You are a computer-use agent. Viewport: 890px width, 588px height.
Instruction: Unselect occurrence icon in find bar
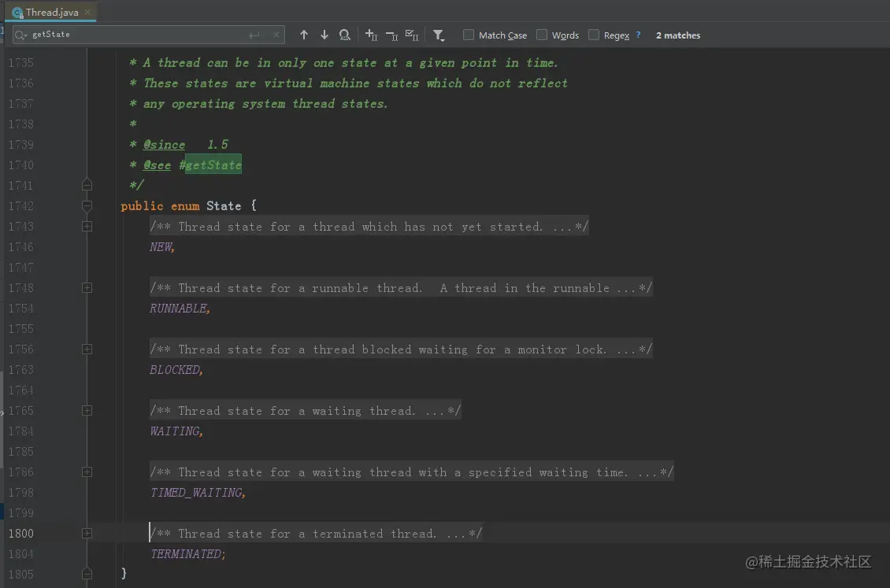click(391, 35)
